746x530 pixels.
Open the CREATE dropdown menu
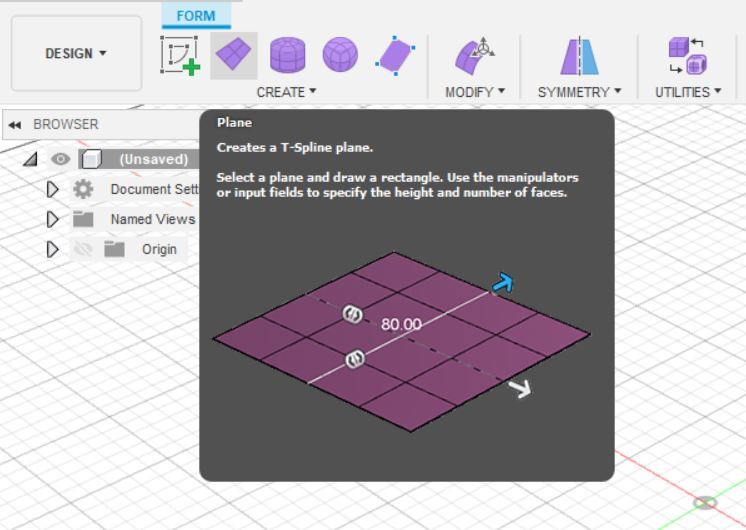click(x=286, y=91)
